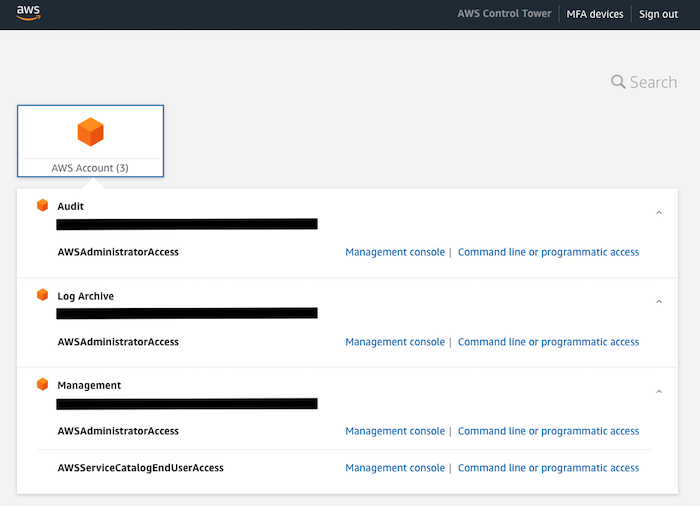The image size is (700, 506).
Task: Get command line access for Audit account
Action: 548,252
